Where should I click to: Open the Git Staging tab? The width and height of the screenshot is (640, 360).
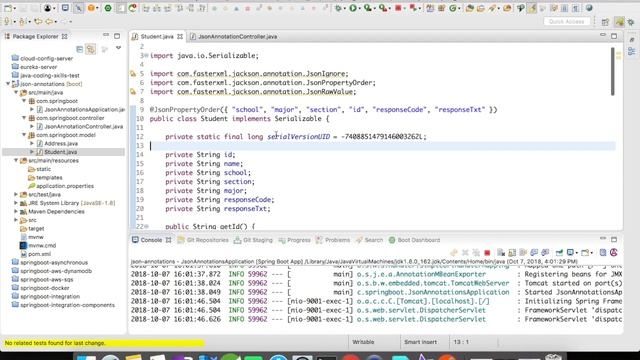click(x=253, y=240)
